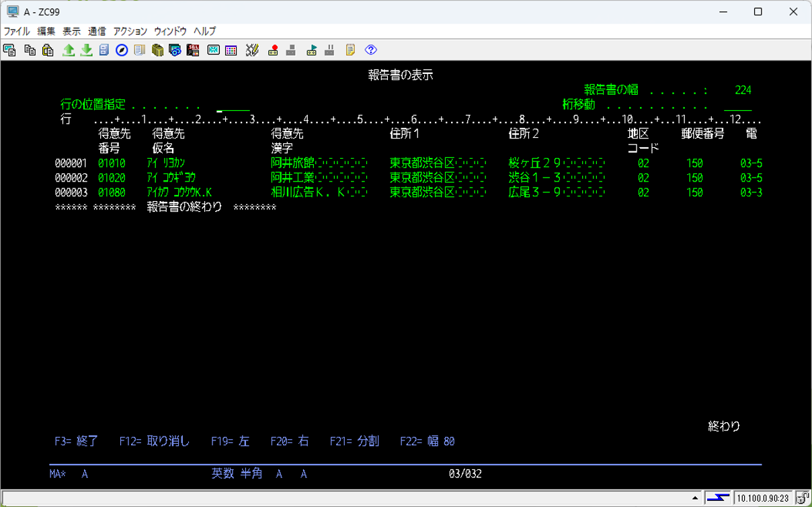Image resolution: width=812 pixels, height=507 pixels.
Task: Click the padlock security icon in status bar
Action: coord(803,498)
